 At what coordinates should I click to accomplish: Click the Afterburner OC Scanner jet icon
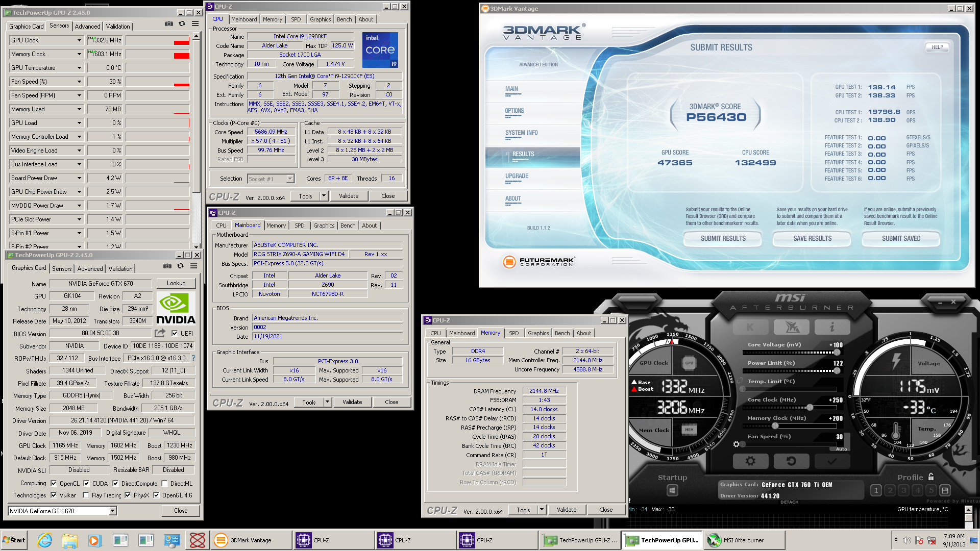click(x=791, y=327)
